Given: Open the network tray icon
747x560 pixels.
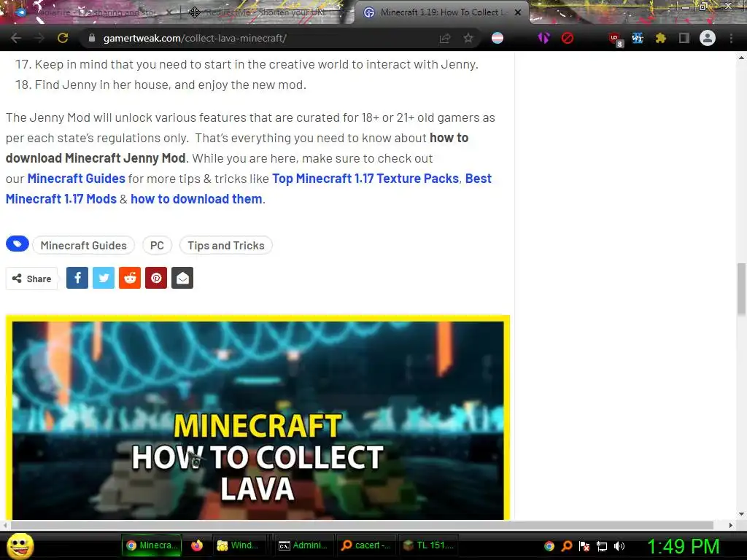Looking at the screenshot, I should click(602, 546).
